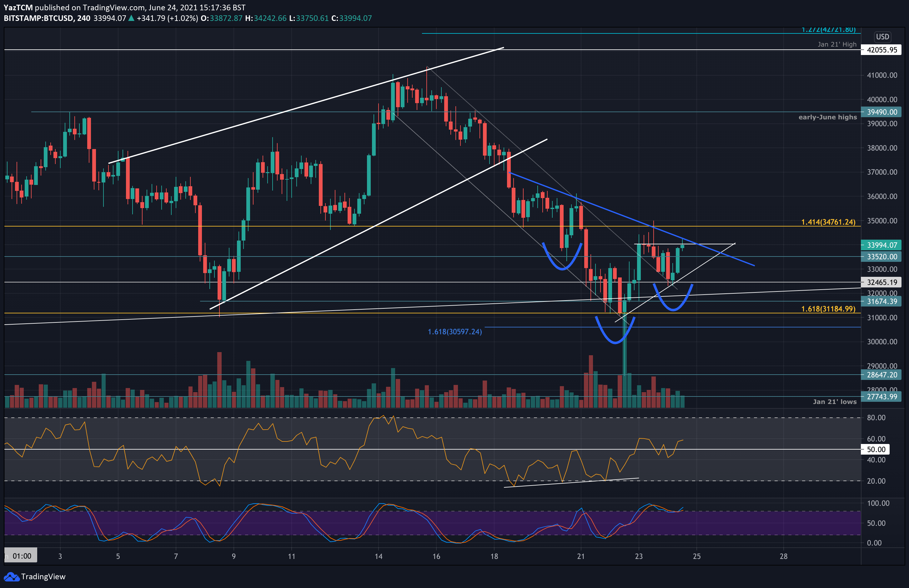Click the date 9 on time axis
Image resolution: width=909 pixels, height=588 pixels.
[x=234, y=556]
